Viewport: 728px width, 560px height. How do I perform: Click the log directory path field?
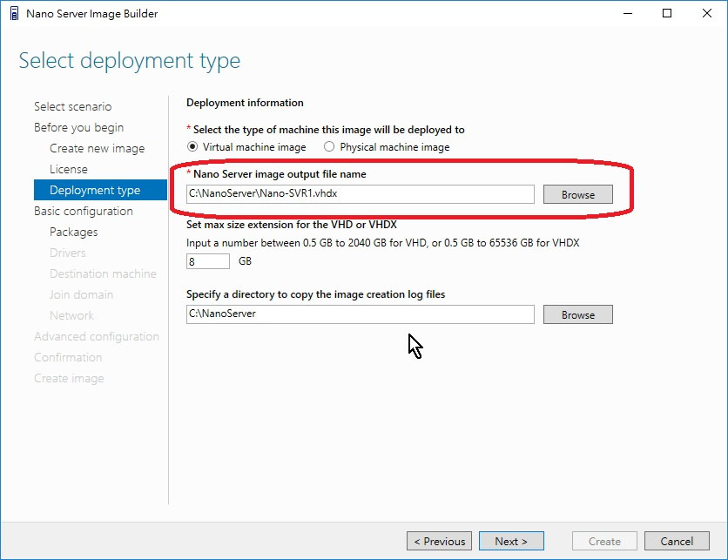(x=361, y=314)
